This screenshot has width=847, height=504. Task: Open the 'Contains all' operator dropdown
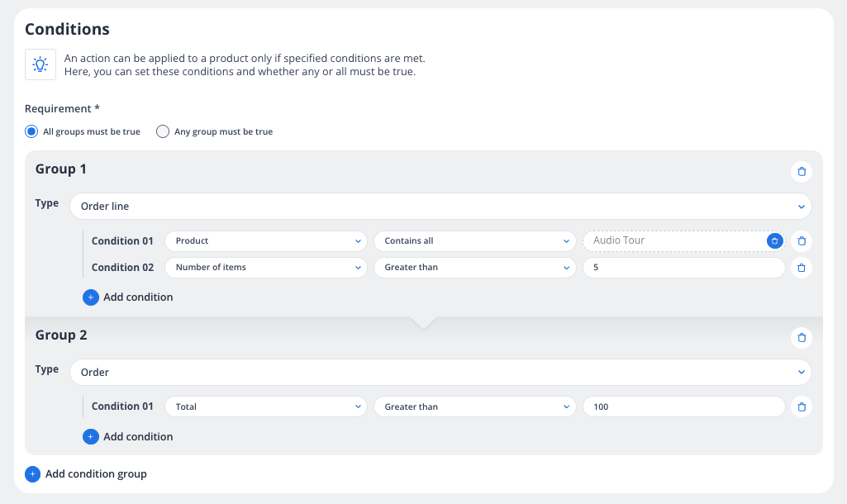point(474,241)
